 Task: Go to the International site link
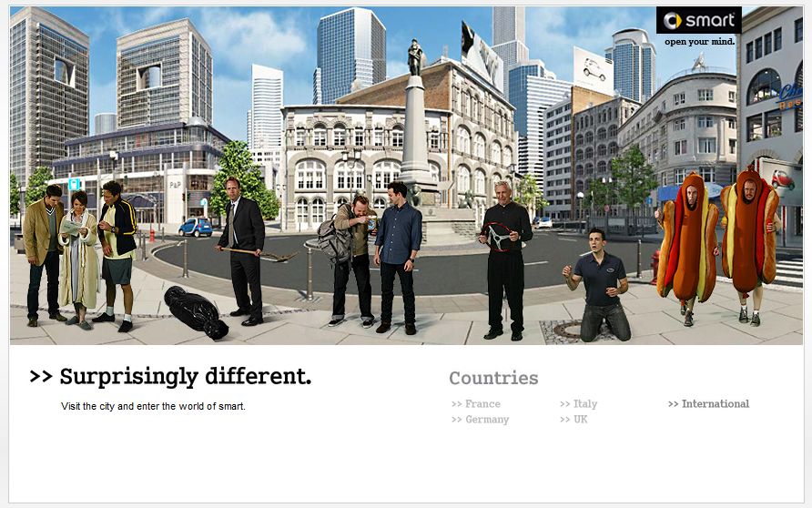coord(708,404)
